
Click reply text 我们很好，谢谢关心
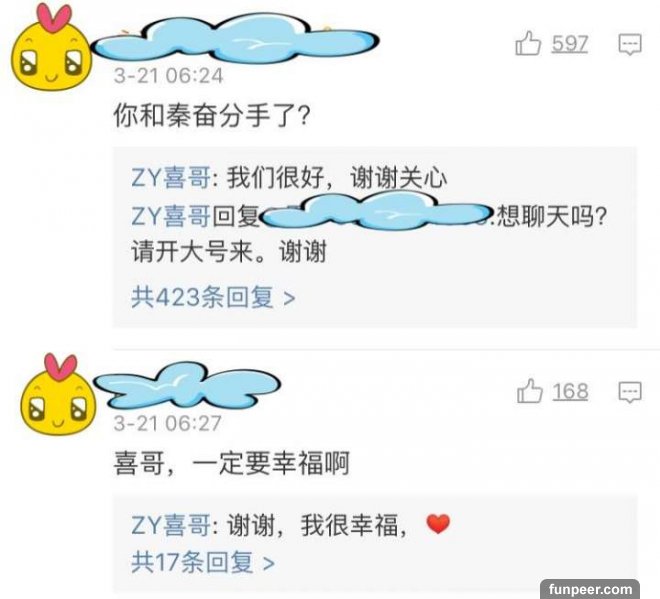[337, 177]
